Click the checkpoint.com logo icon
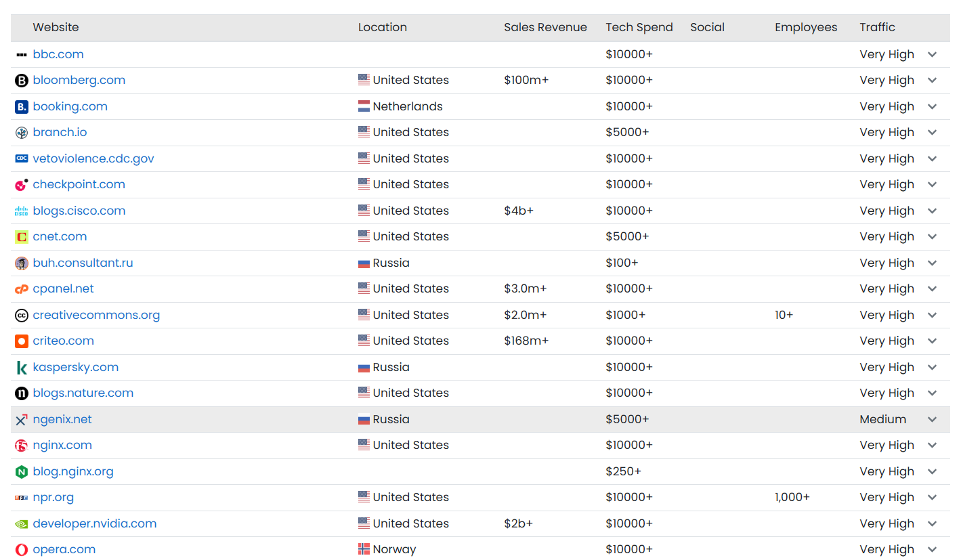961x560 pixels. 22,185
